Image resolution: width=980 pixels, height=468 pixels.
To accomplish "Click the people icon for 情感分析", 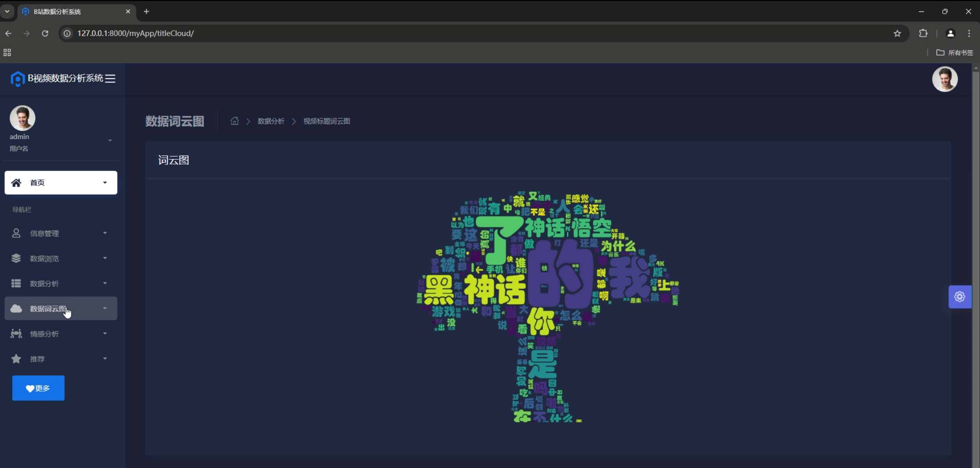I will click(16, 334).
